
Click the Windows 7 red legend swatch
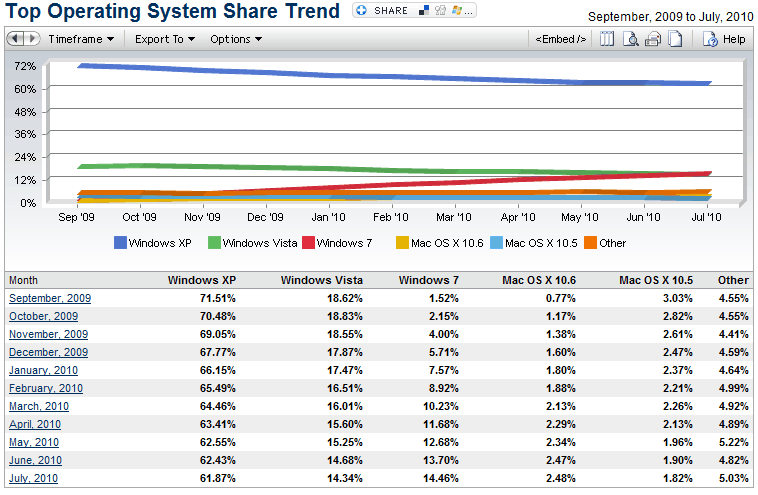coord(308,242)
